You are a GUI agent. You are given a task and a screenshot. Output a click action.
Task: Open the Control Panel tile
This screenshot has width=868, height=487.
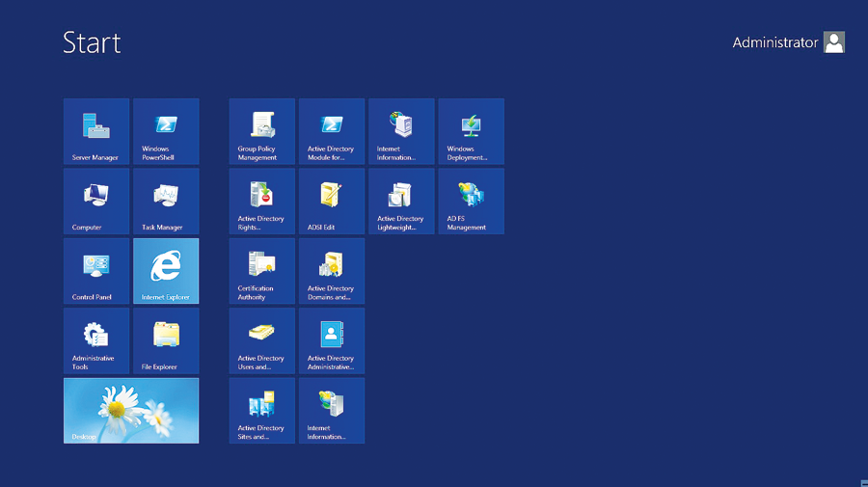(96, 271)
